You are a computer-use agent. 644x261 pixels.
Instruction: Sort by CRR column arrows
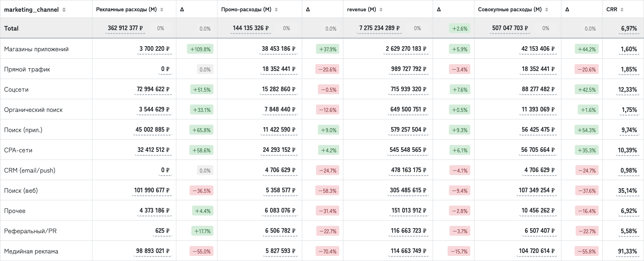click(x=622, y=10)
